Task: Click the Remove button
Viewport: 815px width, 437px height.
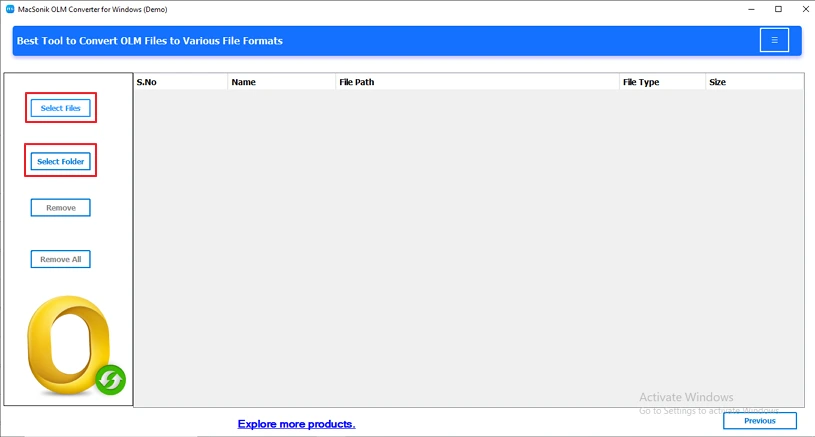Action: [x=60, y=208]
